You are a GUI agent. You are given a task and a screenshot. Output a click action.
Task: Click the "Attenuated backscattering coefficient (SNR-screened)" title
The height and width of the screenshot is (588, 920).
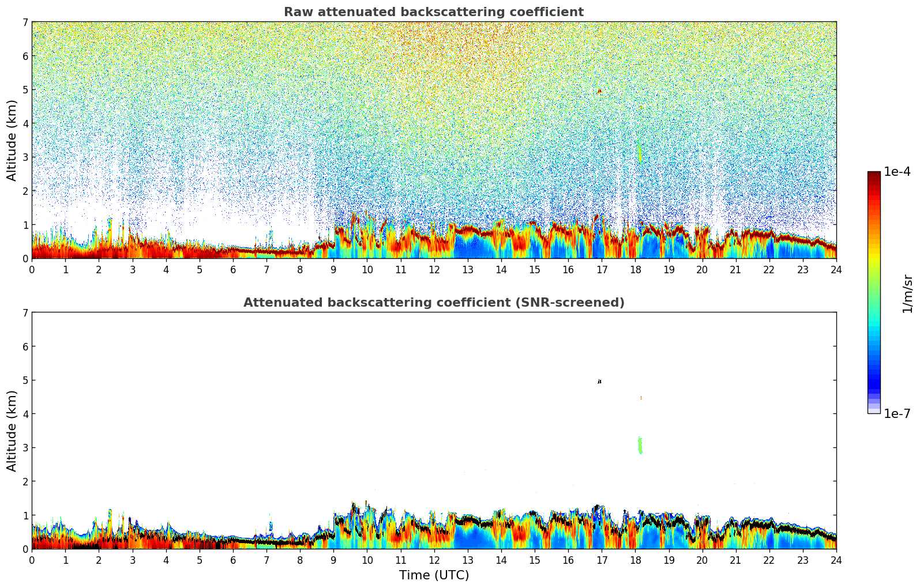(x=433, y=303)
